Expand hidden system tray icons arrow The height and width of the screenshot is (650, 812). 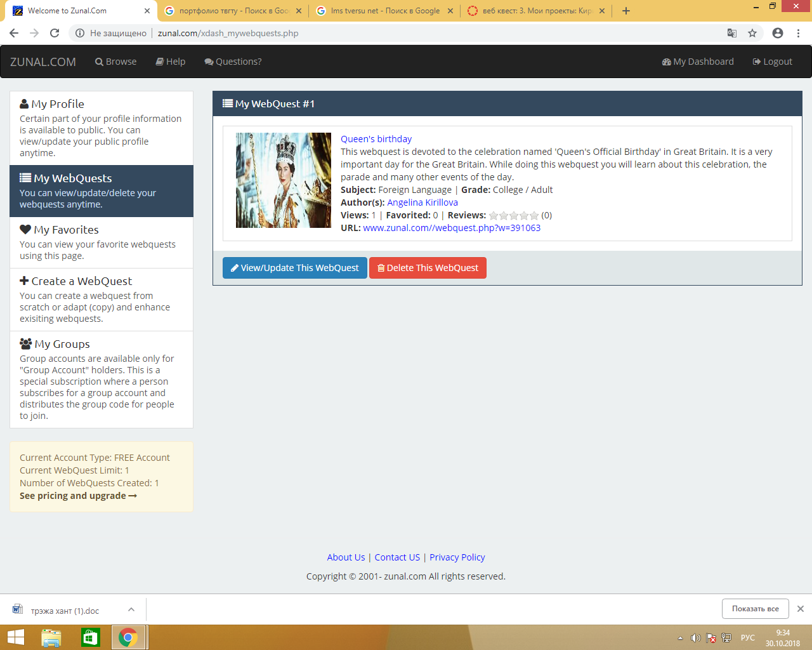coord(680,638)
